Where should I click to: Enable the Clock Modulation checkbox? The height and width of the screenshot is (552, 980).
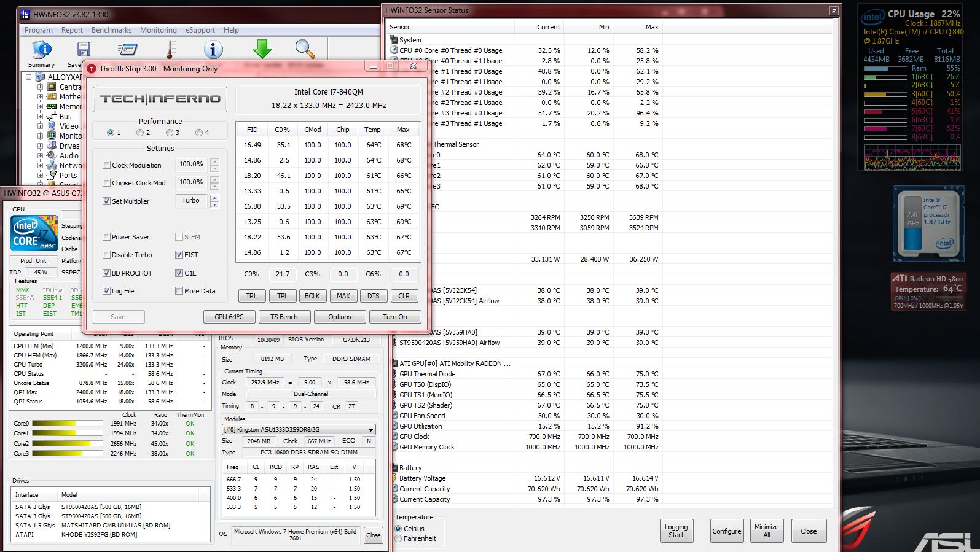[107, 165]
